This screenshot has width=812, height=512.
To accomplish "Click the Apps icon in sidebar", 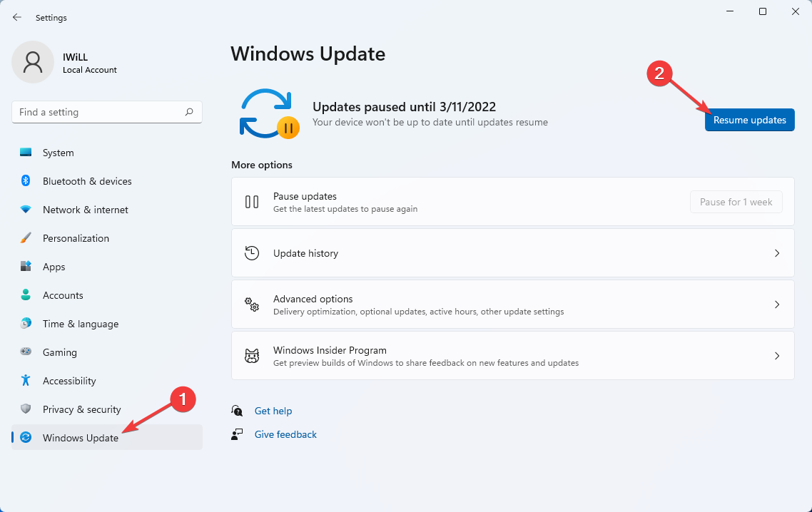I will (26, 266).
